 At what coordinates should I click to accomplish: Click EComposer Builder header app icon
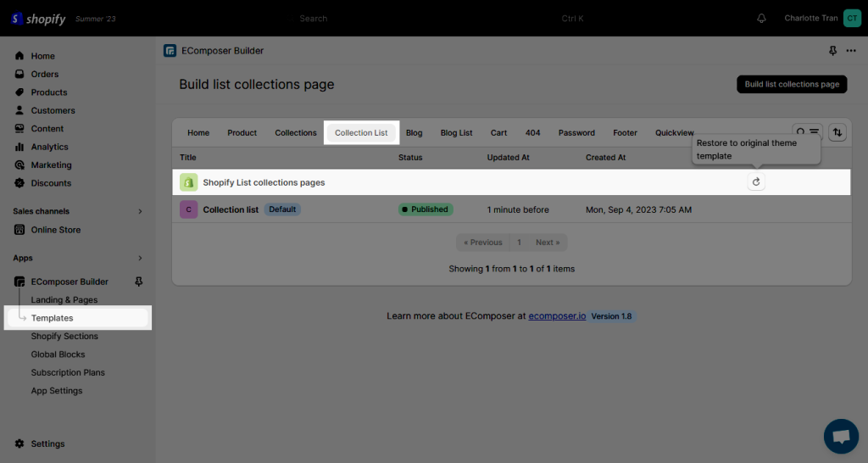pyautogui.click(x=170, y=50)
